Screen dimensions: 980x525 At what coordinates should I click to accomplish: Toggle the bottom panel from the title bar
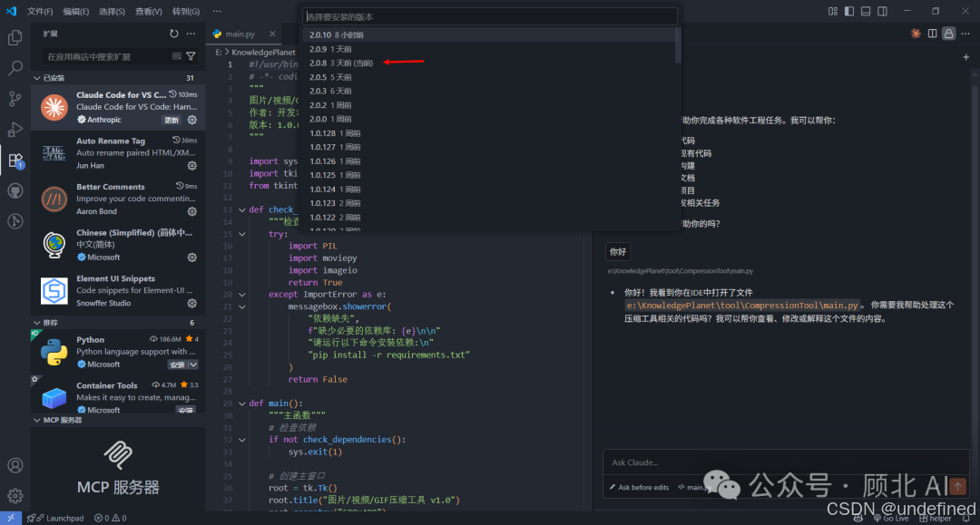coord(864,11)
